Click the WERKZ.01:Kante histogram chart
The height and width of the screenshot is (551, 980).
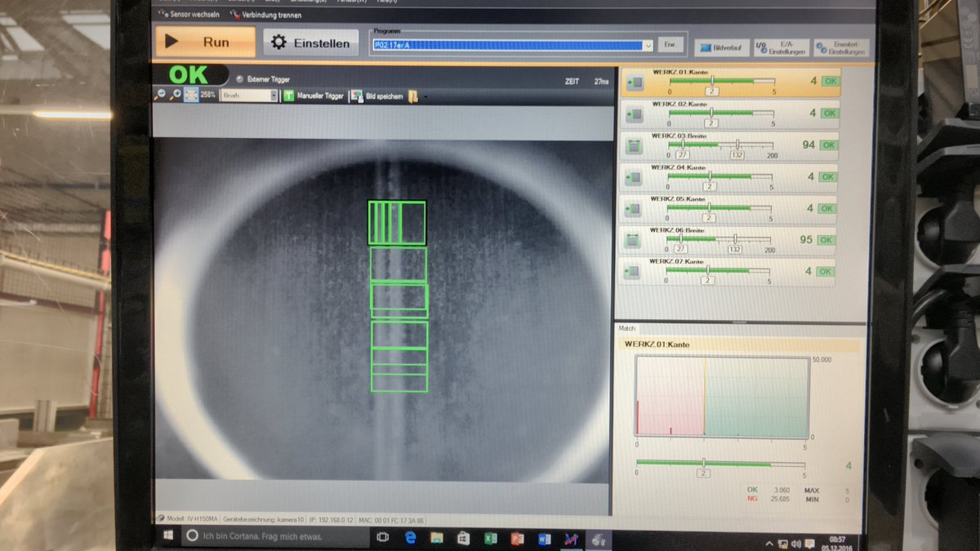(723, 396)
